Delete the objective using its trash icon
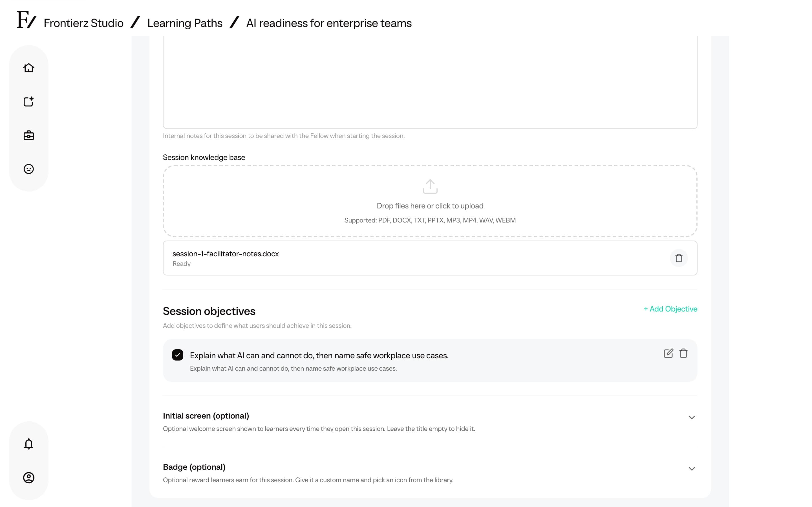 683,353
